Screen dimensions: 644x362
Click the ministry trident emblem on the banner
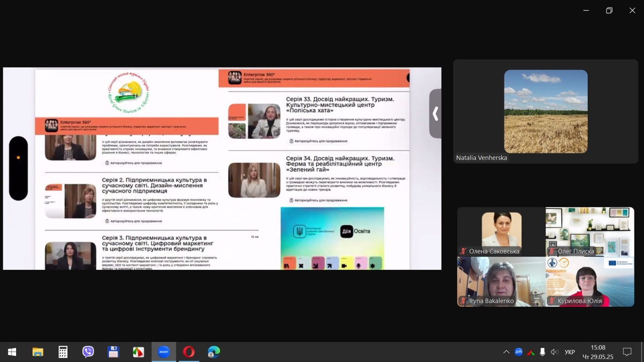click(x=298, y=231)
